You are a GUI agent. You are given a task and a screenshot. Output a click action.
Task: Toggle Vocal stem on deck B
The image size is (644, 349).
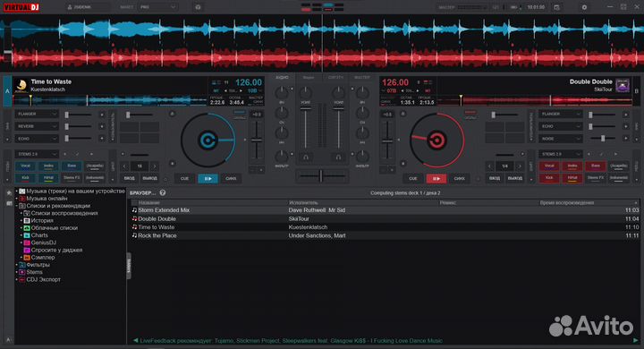[x=549, y=166]
